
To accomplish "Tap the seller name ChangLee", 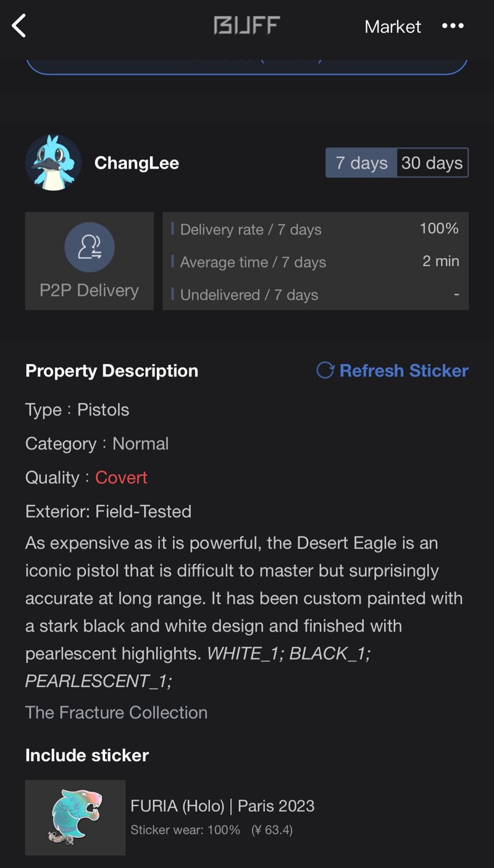I will coord(136,163).
